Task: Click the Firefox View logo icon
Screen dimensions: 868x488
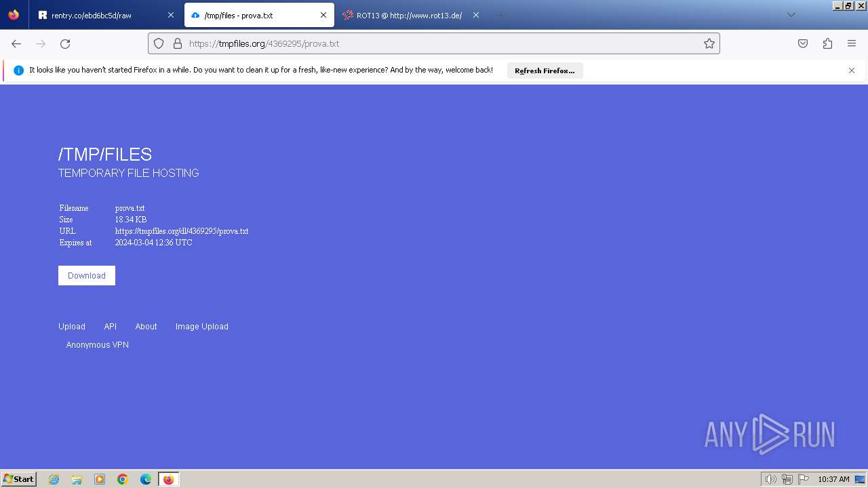Action: [x=14, y=15]
